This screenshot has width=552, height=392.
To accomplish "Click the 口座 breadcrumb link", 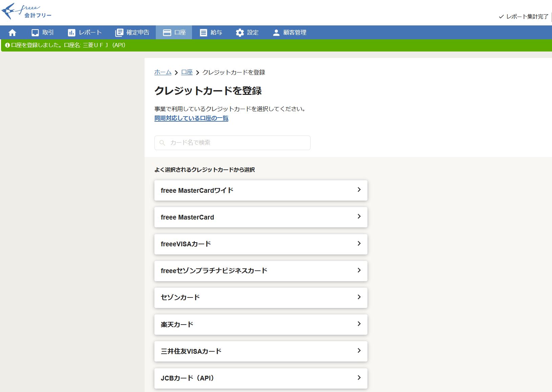I will pyautogui.click(x=187, y=72).
